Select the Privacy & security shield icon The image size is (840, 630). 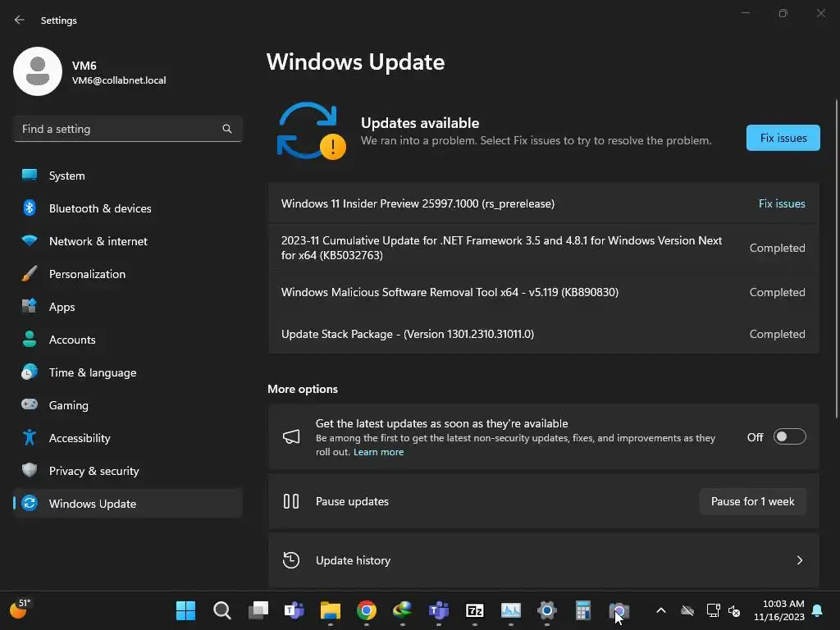pyautogui.click(x=30, y=470)
